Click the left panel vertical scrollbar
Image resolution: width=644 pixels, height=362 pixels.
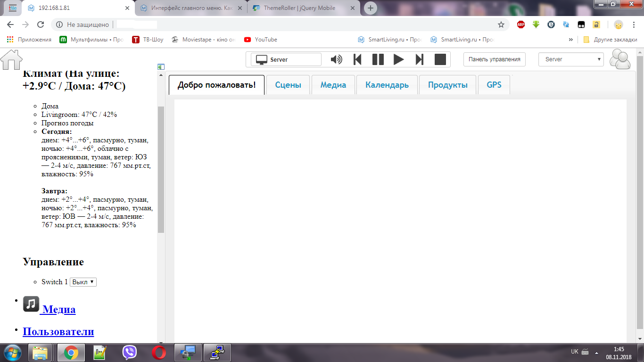click(161, 170)
